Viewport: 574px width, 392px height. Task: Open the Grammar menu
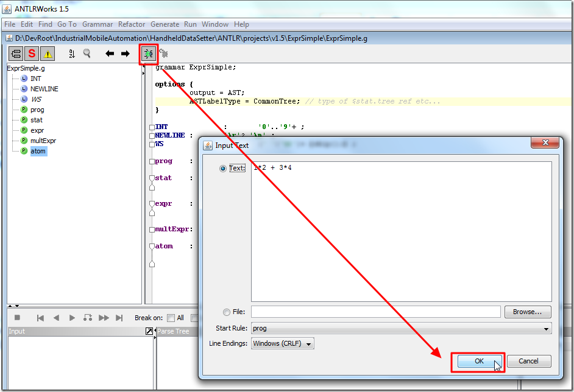tap(97, 24)
